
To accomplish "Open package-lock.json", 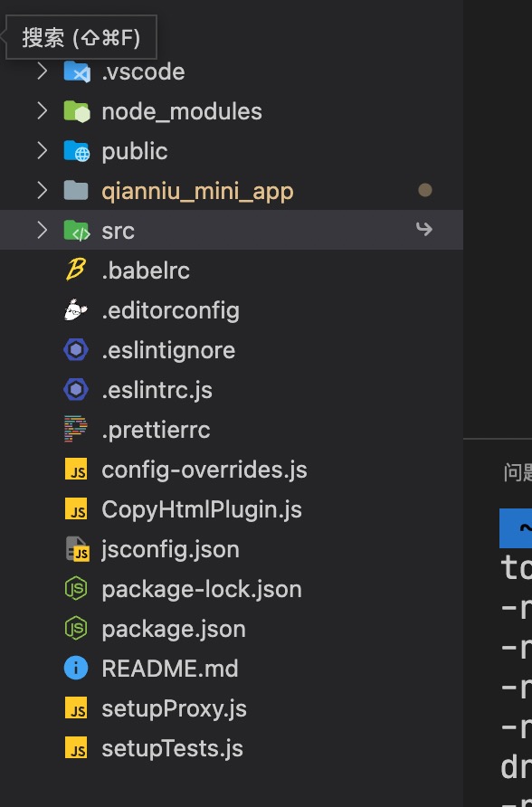I will (203, 588).
